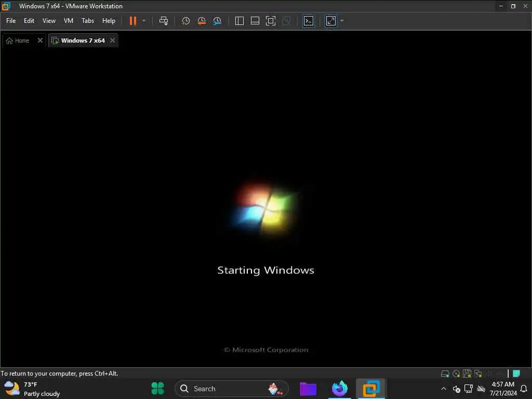Click the crossed-out cloud tray icon

click(x=481, y=389)
